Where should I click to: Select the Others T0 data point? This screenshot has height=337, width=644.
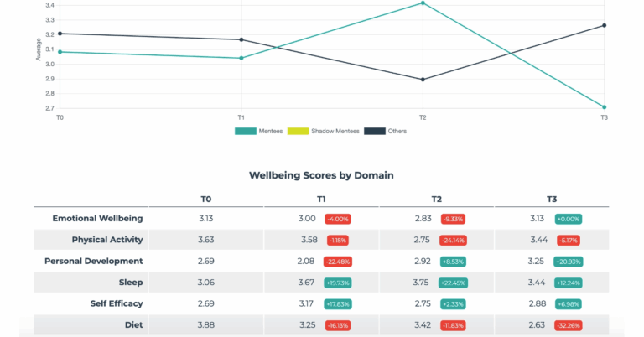point(60,34)
